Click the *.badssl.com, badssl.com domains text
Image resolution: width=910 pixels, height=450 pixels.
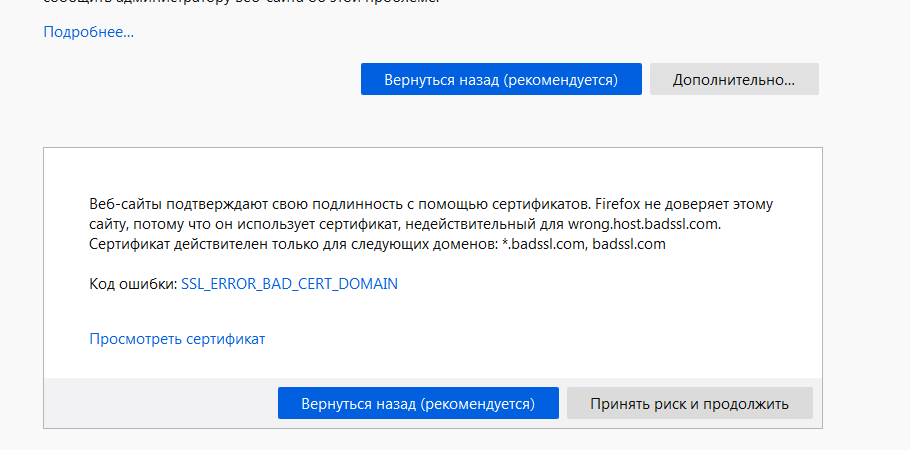tap(584, 244)
